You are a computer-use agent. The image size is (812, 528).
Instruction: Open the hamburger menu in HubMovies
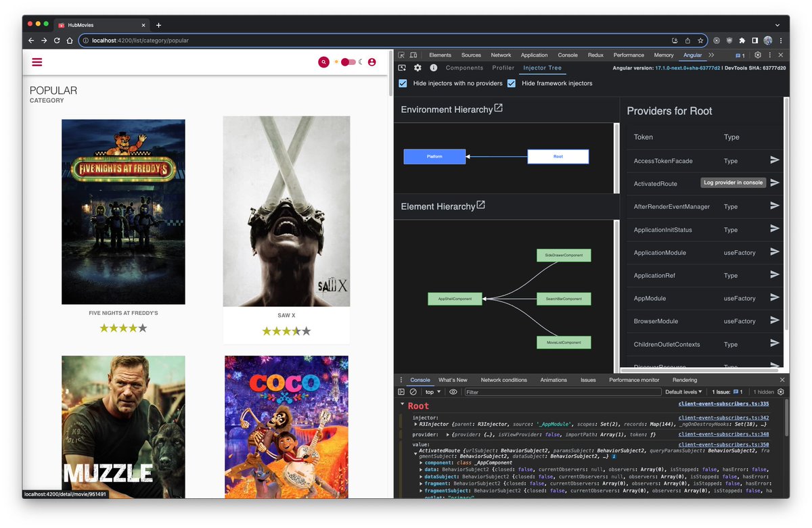37,62
